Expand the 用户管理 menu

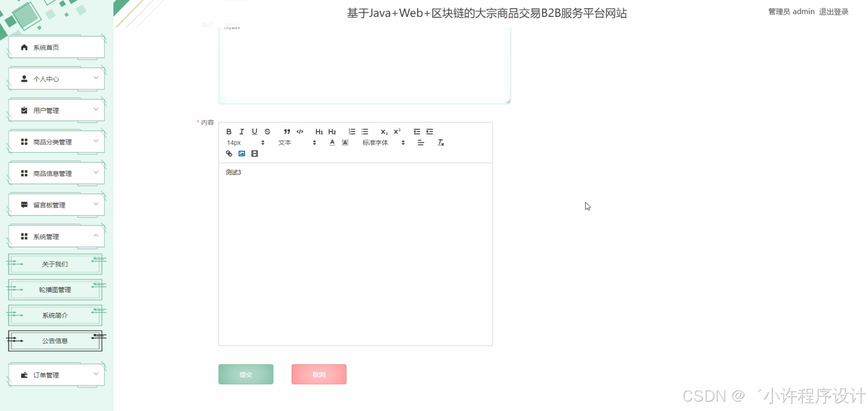56,111
